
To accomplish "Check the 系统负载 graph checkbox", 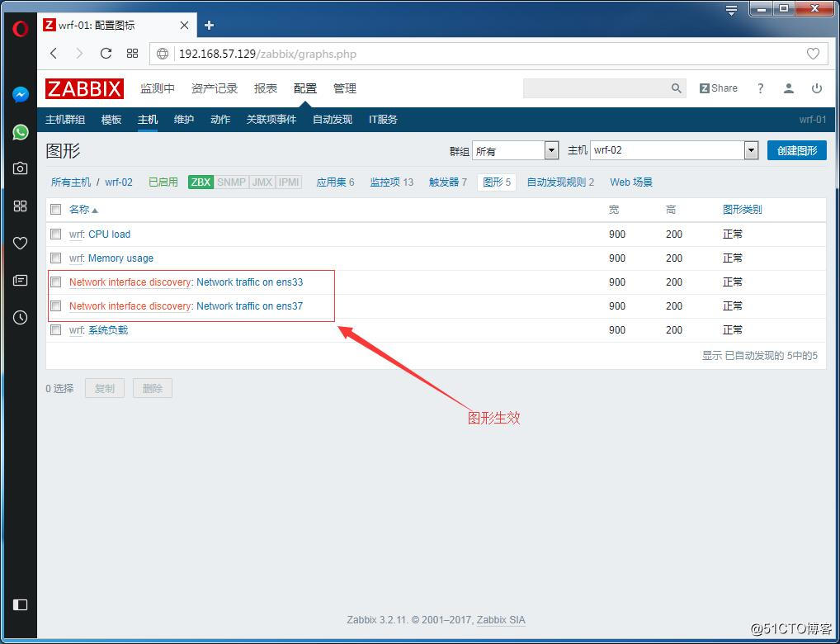I will point(56,329).
